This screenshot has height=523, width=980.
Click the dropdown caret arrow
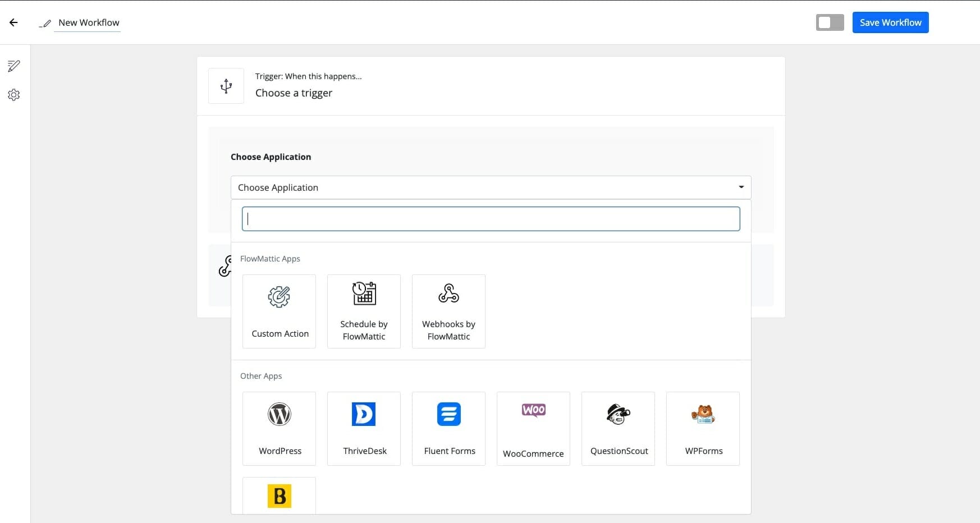point(741,187)
